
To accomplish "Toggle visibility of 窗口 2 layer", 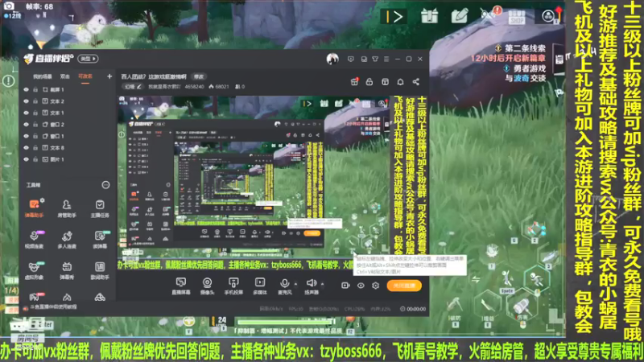I will tap(27, 125).
